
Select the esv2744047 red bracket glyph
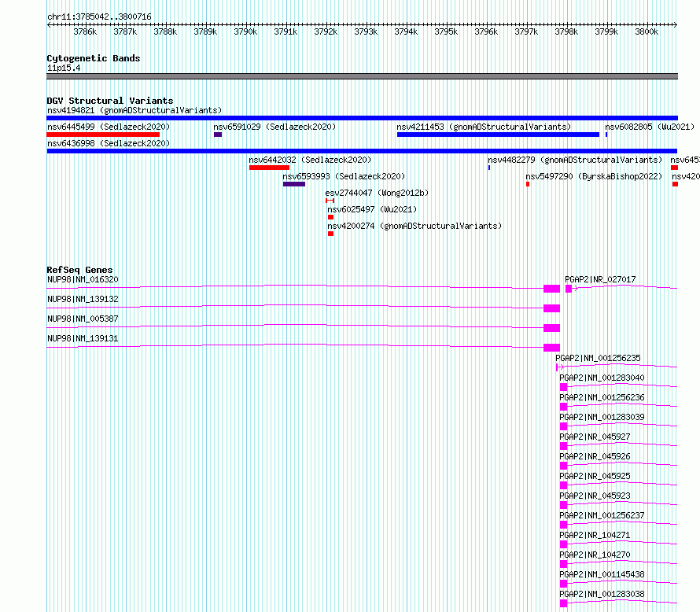coord(330,201)
